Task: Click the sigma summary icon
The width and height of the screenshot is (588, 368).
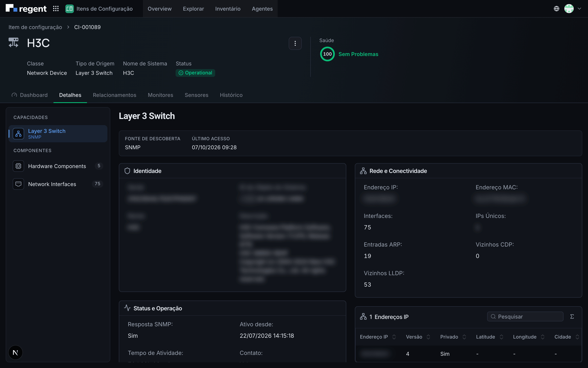Action: (x=572, y=316)
